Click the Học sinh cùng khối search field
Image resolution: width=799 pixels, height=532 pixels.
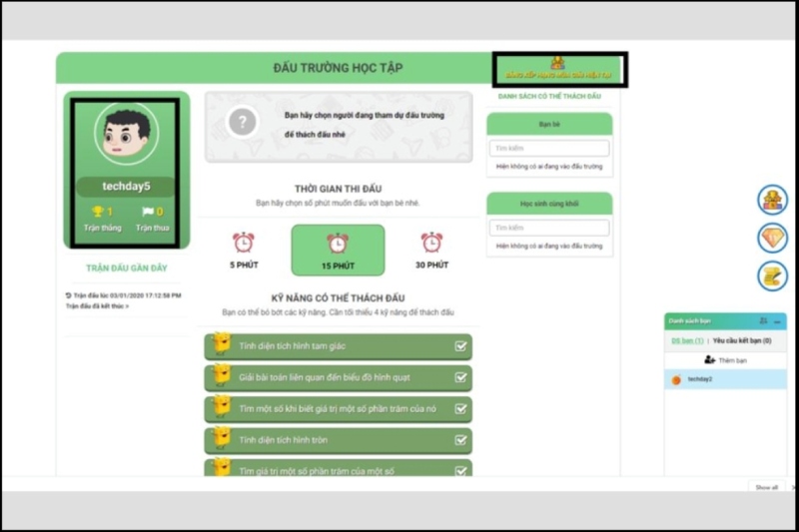click(549, 228)
